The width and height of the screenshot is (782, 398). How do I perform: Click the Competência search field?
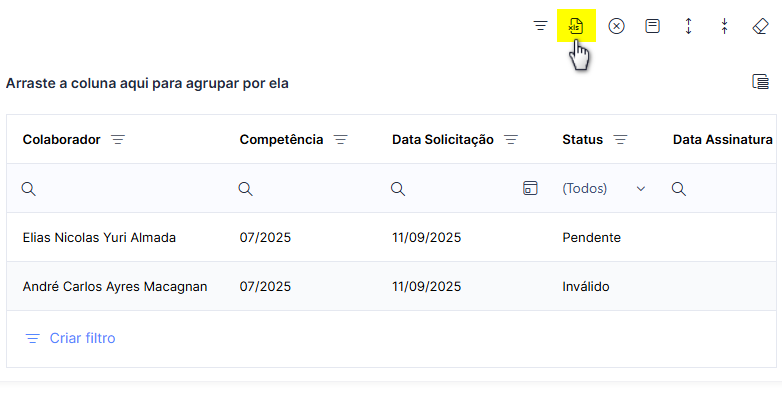(309, 189)
